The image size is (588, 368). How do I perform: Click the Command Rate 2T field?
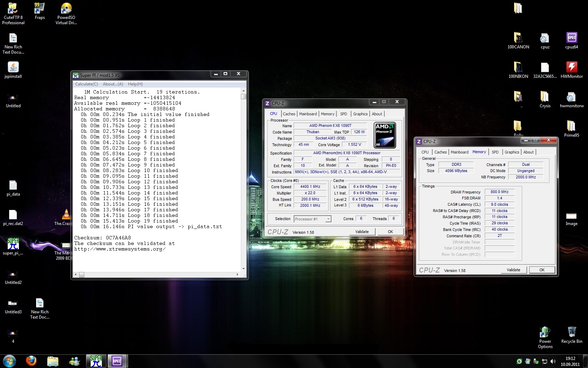pyautogui.click(x=499, y=236)
